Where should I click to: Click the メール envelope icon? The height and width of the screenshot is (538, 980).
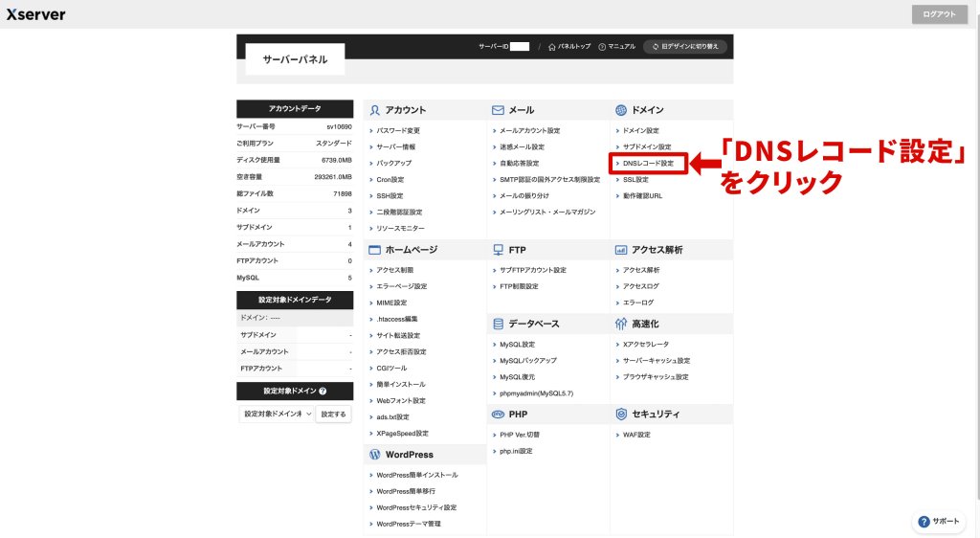click(x=498, y=110)
